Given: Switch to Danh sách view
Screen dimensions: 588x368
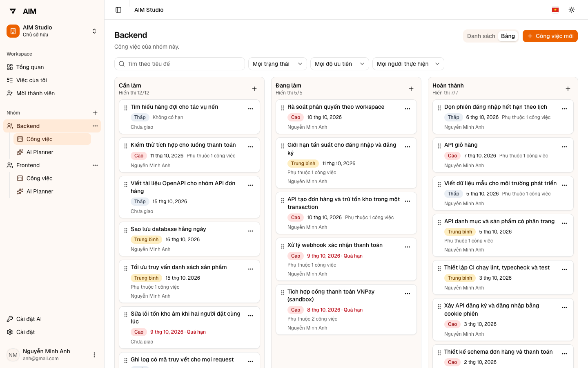Looking at the screenshot, I should pyautogui.click(x=481, y=36).
